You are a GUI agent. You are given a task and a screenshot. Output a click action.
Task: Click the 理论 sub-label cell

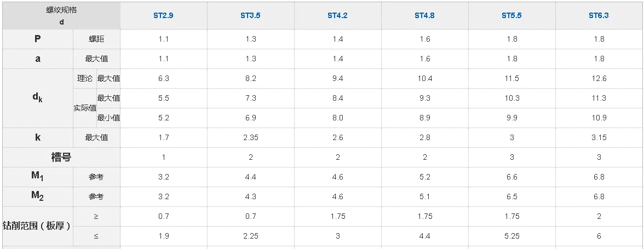(85, 78)
